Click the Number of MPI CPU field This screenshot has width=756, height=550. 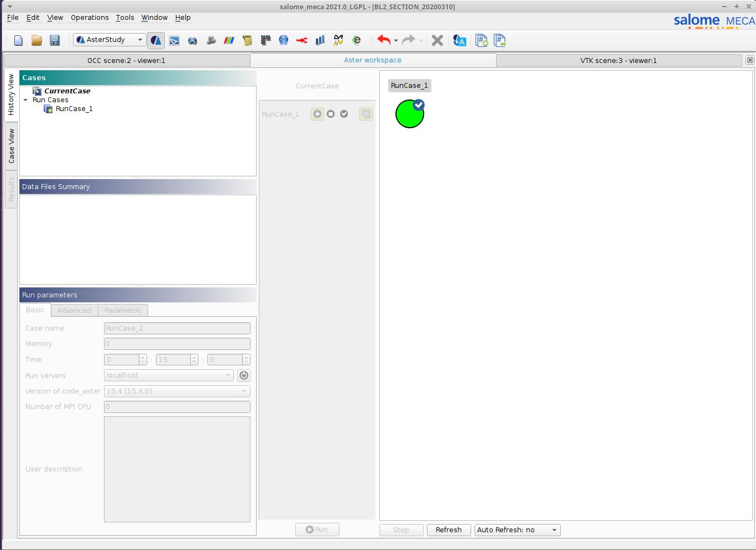pos(177,407)
